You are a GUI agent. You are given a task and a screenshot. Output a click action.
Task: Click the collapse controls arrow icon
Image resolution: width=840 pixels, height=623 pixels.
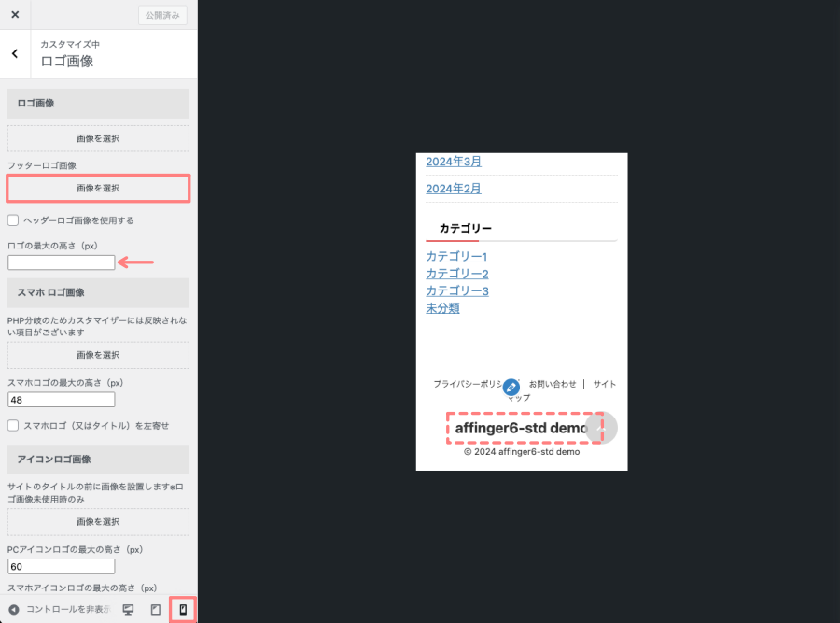14,610
